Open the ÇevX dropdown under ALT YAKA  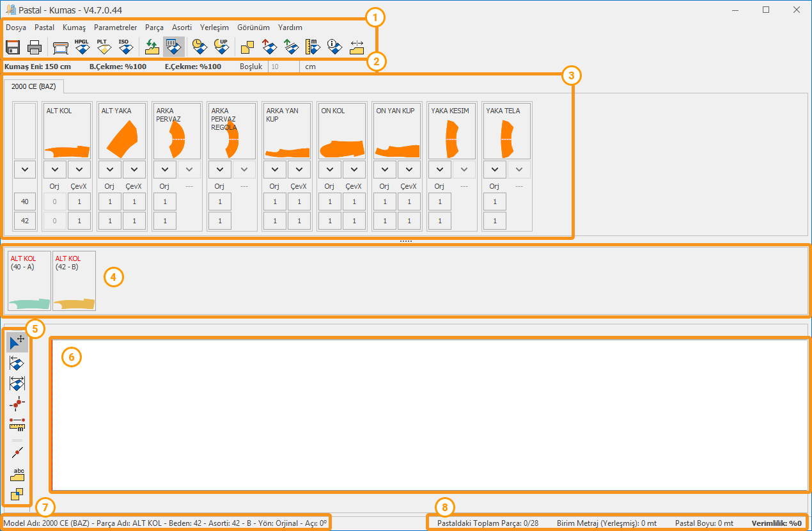coord(134,170)
